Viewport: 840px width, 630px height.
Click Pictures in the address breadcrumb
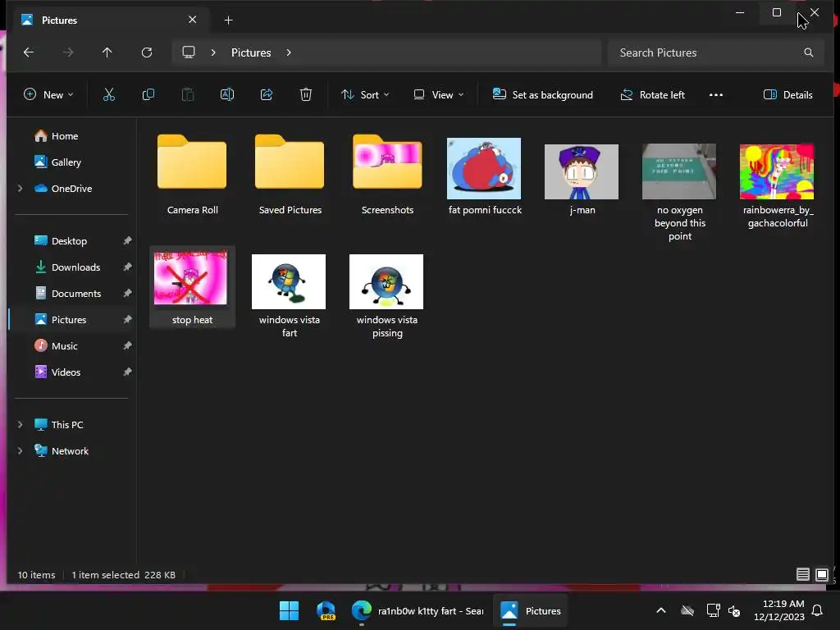[x=251, y=52]
